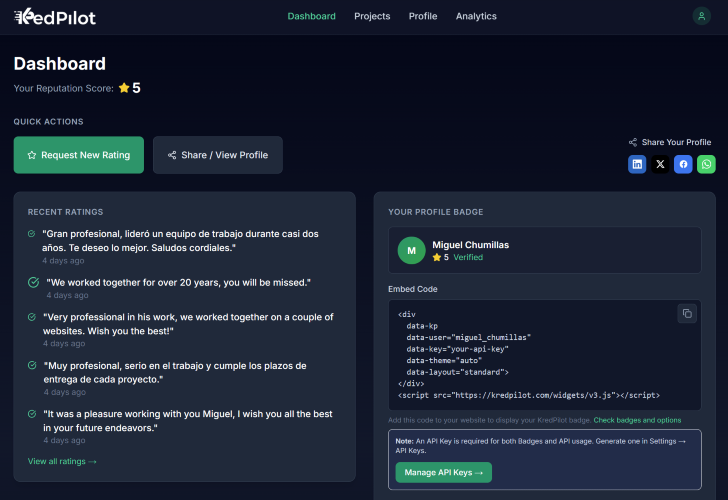Click the reputation score star icon
The width and height of the screenshot is (728, 500).
click(x=124, y=88)
